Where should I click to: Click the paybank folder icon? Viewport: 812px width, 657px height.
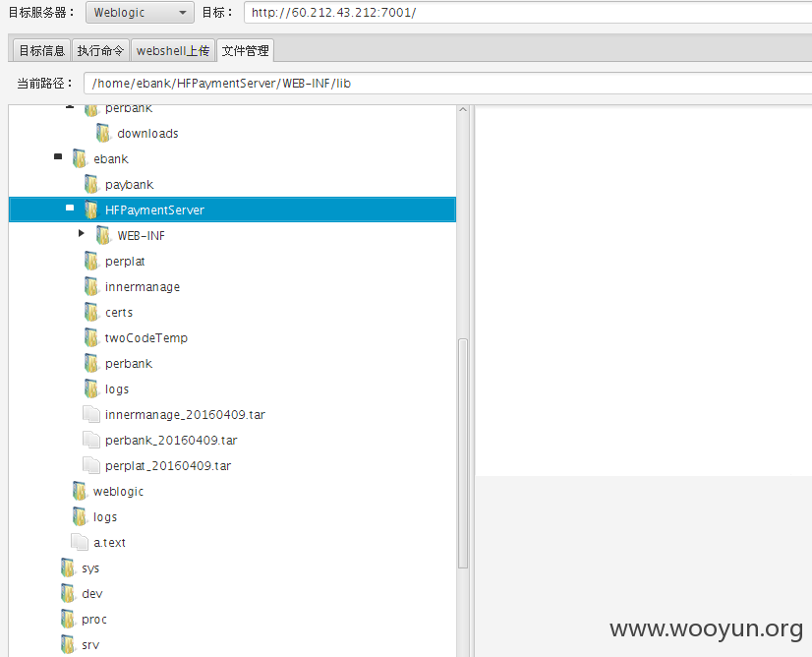coord(91,184)
